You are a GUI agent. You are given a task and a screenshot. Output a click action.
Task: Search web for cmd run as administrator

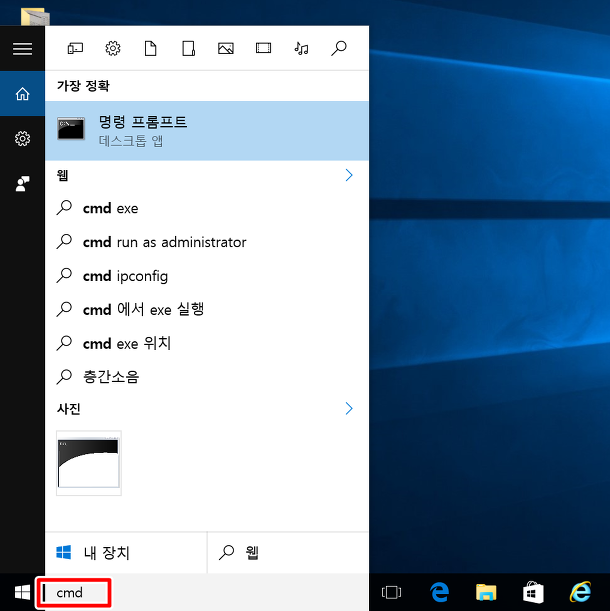[207, 242]
